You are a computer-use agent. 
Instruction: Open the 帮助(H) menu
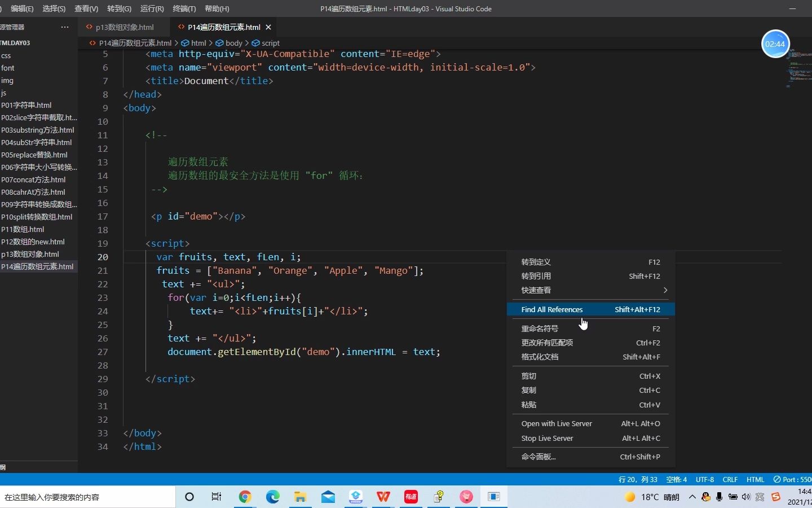point(217,8)
